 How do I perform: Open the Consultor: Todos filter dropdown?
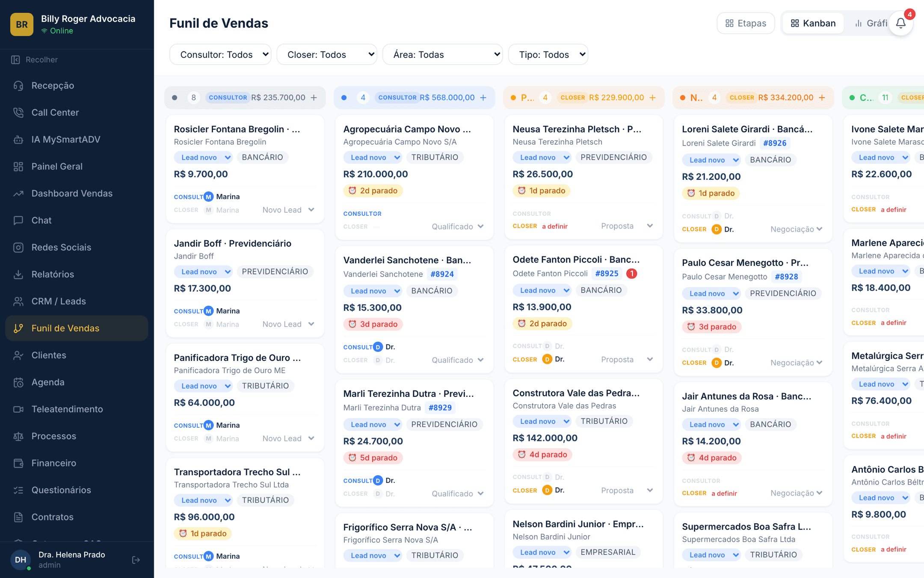(x=220, y=54)
